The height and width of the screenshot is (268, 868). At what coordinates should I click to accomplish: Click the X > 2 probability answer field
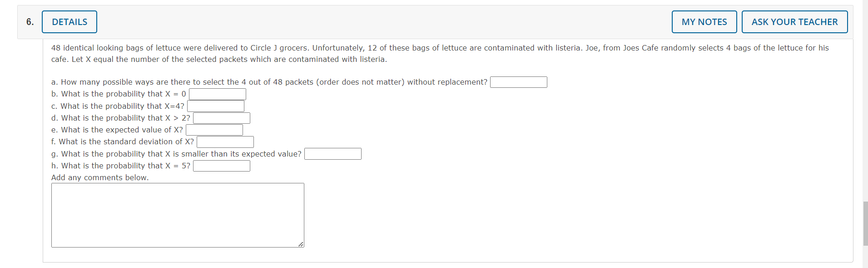coord(221,118)
